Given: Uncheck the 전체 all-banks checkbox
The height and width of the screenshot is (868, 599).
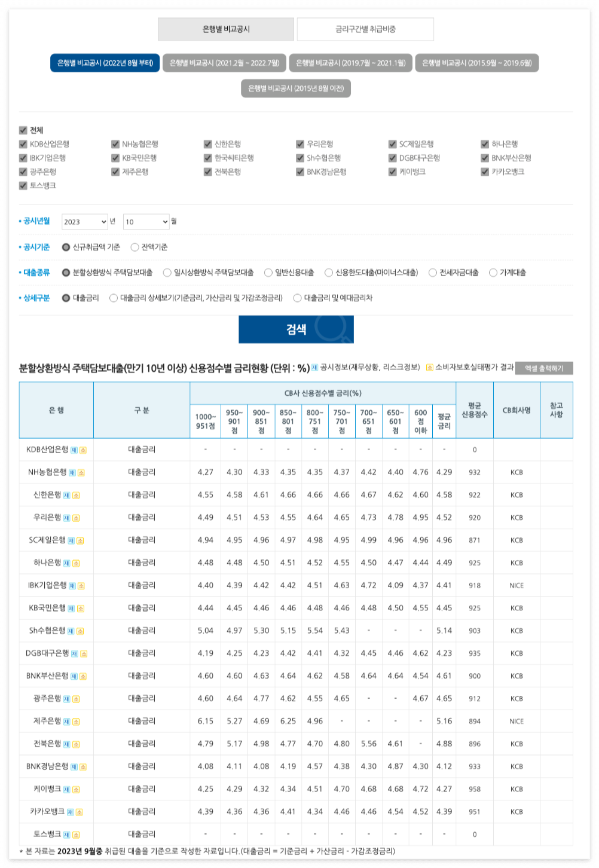Looking at the screenshot, I should [23, 130].
